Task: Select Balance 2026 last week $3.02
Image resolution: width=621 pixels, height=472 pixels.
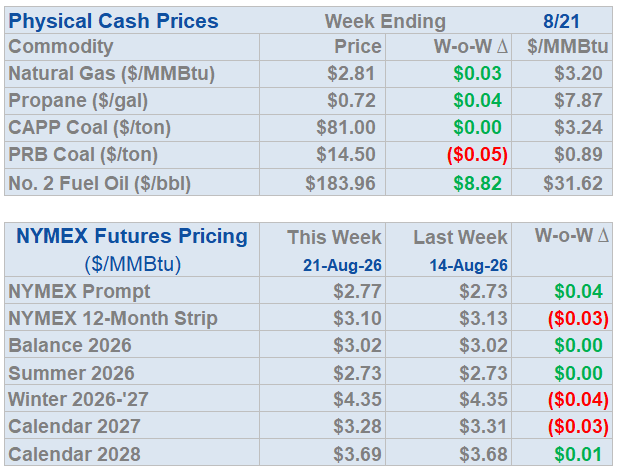Action: click(x=483, y=345)
